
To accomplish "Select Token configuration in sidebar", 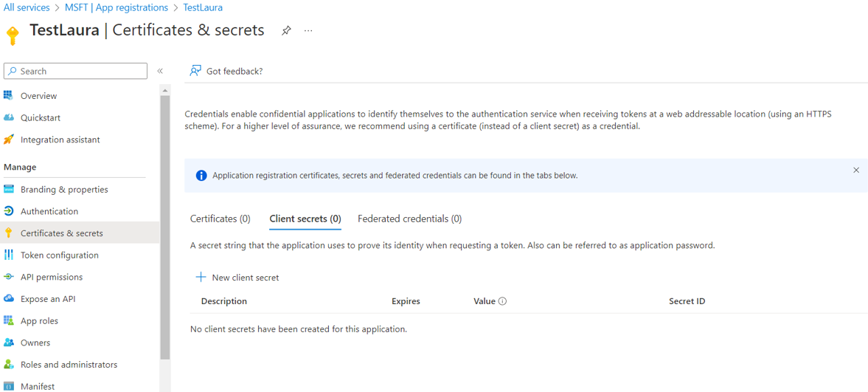I will (x=80, y=255).
